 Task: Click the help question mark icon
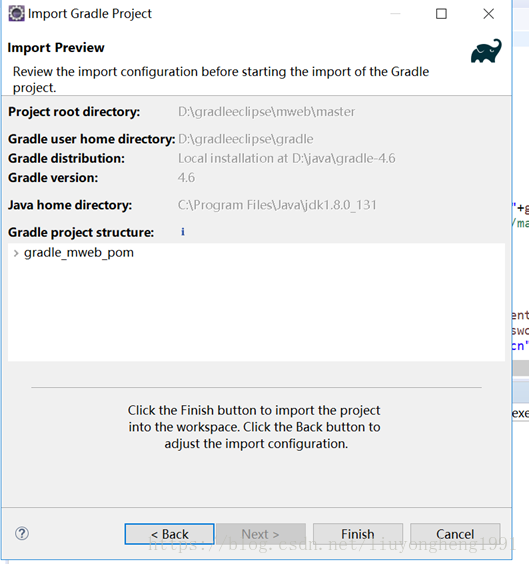click(22, 533)
